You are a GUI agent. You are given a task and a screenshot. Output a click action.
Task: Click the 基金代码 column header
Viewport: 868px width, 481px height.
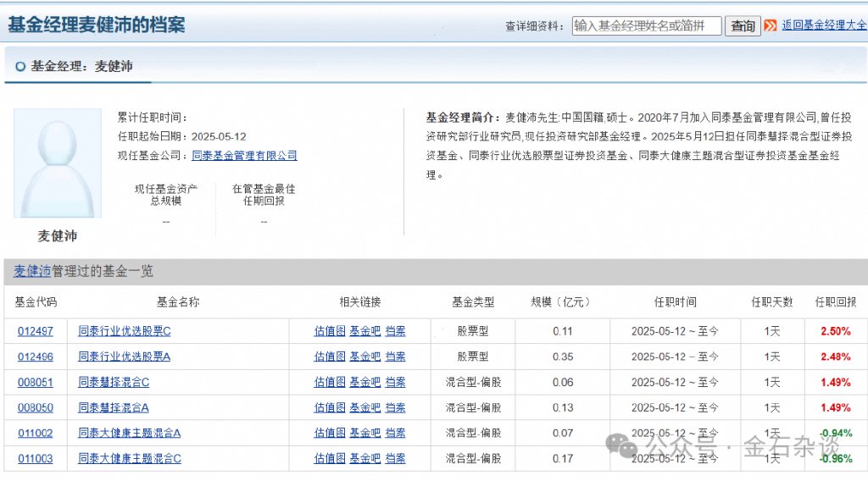point(36,301)
